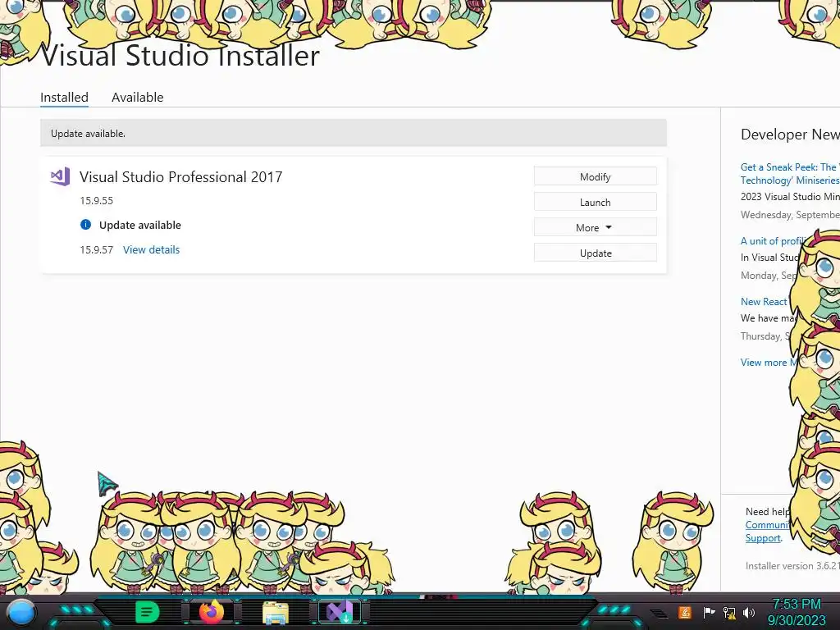Click the bold Update available status text
Viewport: 840px width, 630px height.
(x=139, y=225)
